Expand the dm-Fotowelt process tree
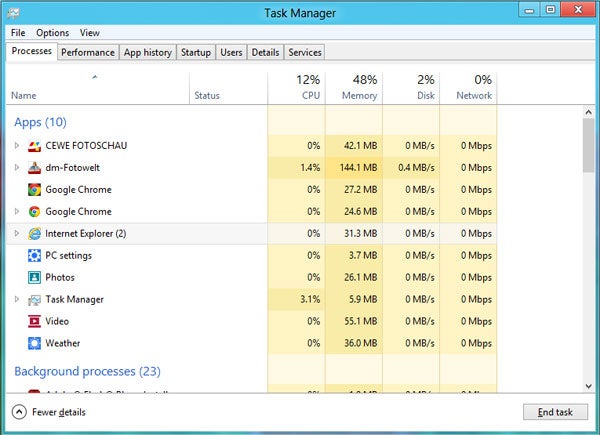Viewport: 600px width, 435px height. tap(17, 168)
